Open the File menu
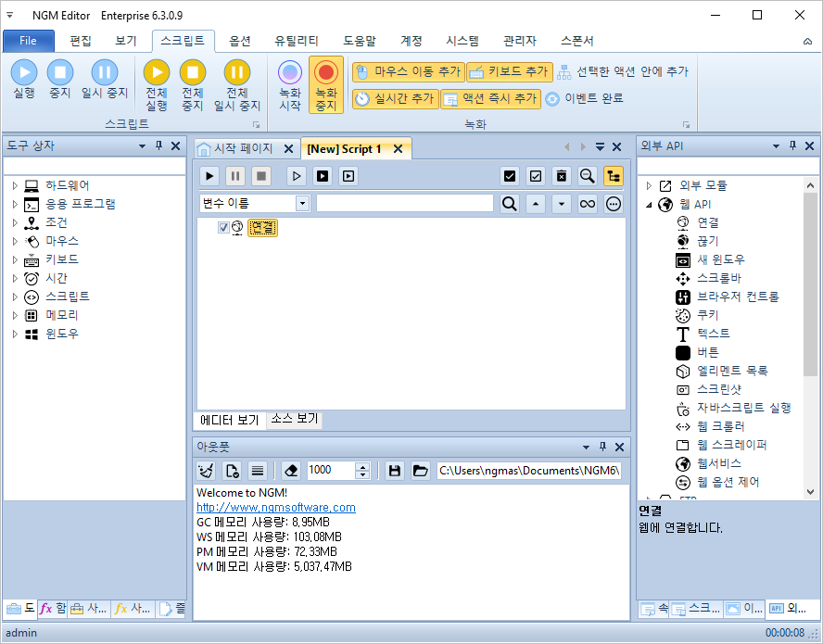823x644 pixels. pos(29,41)
